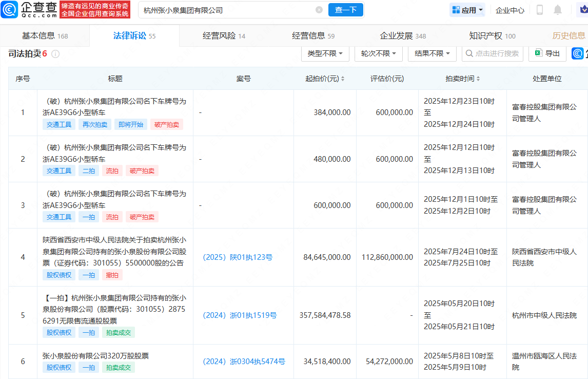
Task: Open the 轮次不限 filter dropdown
Action: tap(378, 53)
